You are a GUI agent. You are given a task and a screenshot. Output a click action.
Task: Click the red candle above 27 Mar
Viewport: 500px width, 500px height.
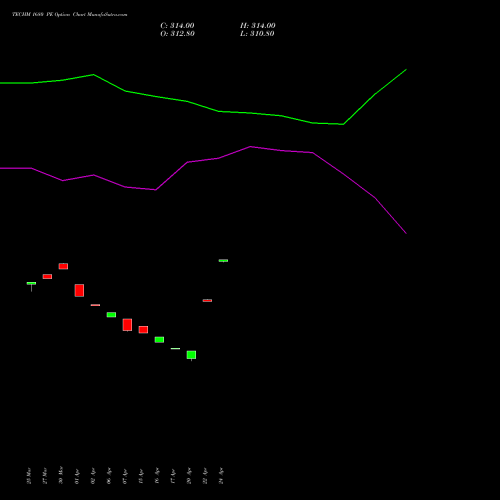pyautogui.click(x=47, y=276)
